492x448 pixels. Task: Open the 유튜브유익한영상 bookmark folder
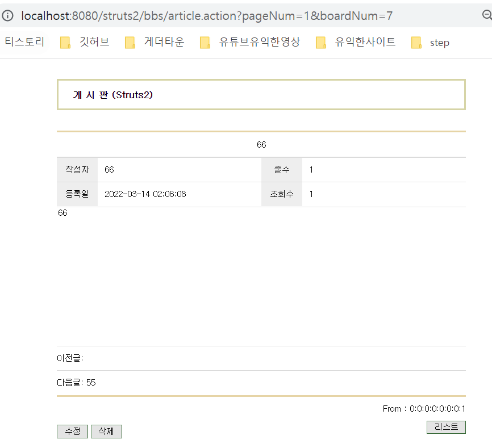point(250,42)
